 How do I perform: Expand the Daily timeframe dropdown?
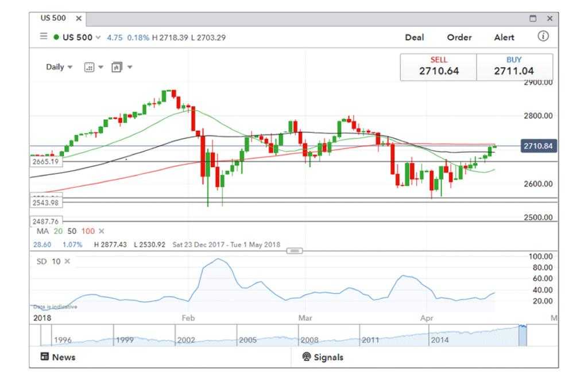click(59, 67)
